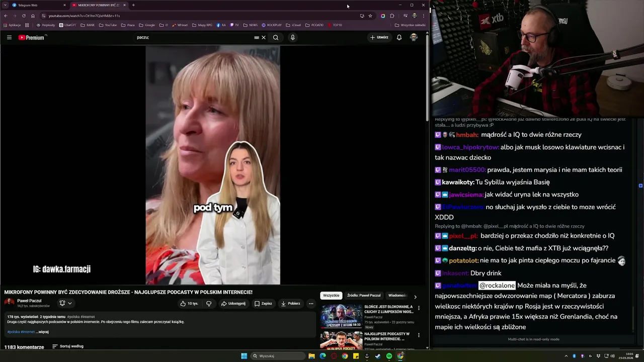Open Chrome three-dot menu
644x362 pixels.
[x=423, y=16]
